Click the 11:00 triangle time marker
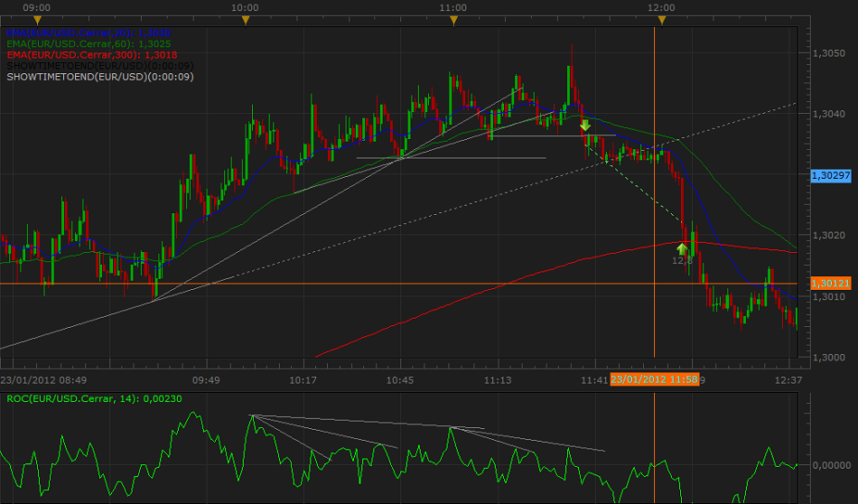The height and width of the screenshot is (504, 858). pyautogui.click(x=453, y=20)
